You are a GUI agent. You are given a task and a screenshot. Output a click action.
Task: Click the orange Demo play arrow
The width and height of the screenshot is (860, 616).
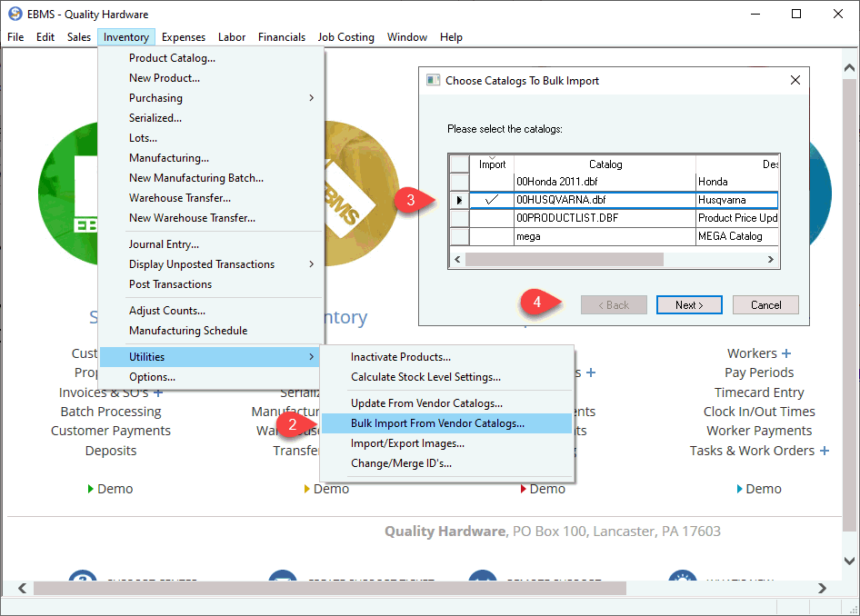click(307, 489)
